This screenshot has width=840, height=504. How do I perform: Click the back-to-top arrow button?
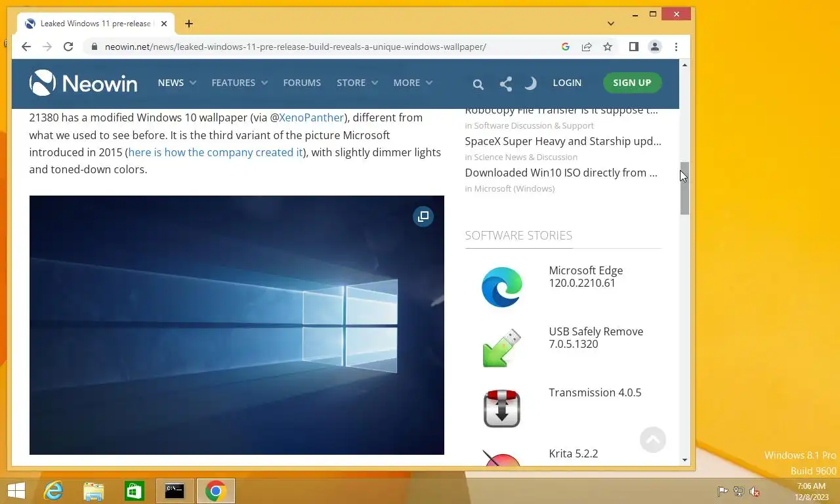pos(653,440)
